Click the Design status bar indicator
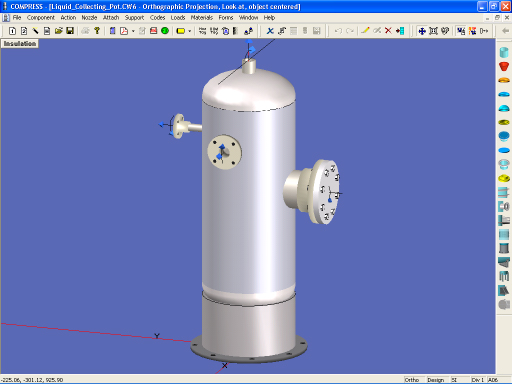 coord(435,380)
